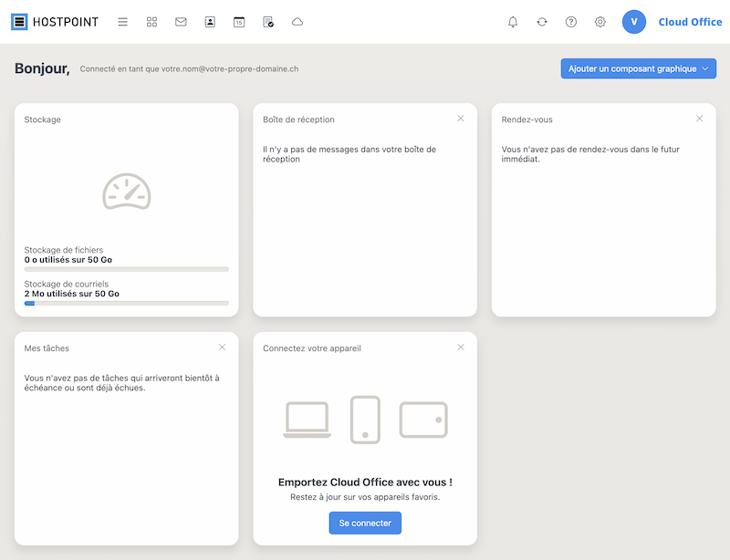The image size is (730, 560).
Task: Click the Stockage widget title
Action: (42, 119)
